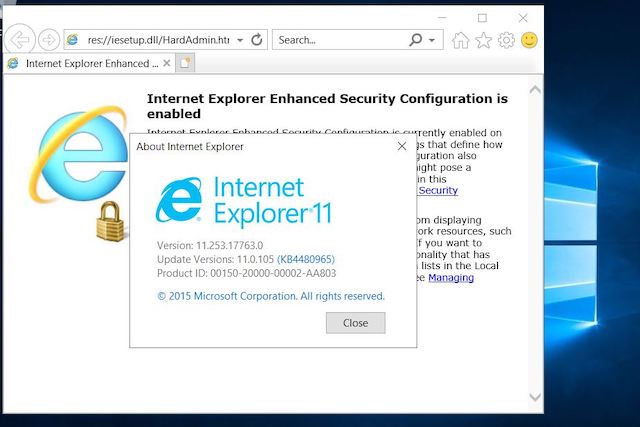The width and height of the screenshot is (640, 427).
Task: Minimize the Internet Explorer window
Action: click(x=442, y=18)
